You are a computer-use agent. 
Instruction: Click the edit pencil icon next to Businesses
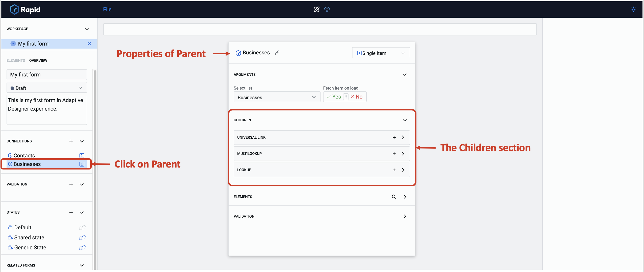click(277, 52)
